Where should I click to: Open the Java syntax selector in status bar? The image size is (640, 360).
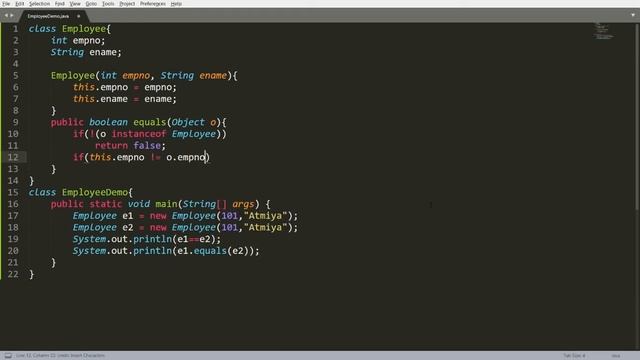click(x=616, y=356)
